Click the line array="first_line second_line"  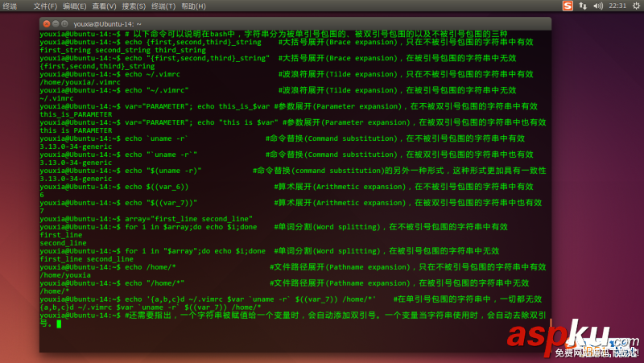(x=189, y=219)
